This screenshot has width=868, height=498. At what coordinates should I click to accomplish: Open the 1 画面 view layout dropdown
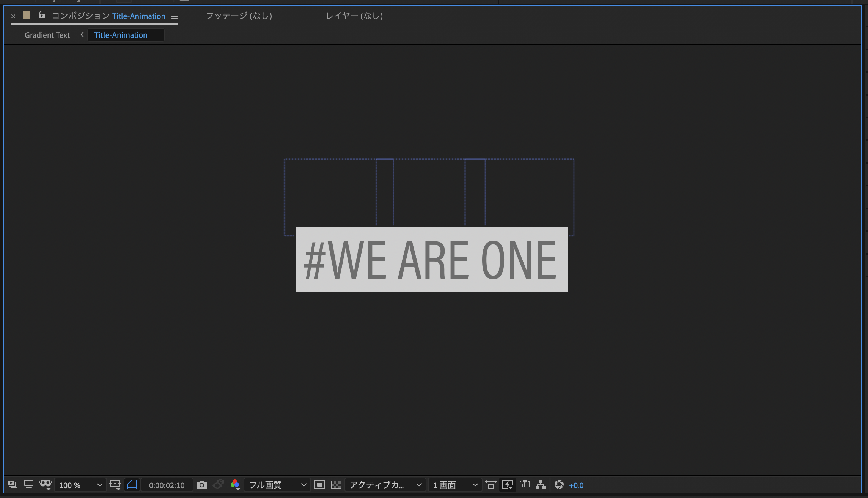click(x=455, y=485)
